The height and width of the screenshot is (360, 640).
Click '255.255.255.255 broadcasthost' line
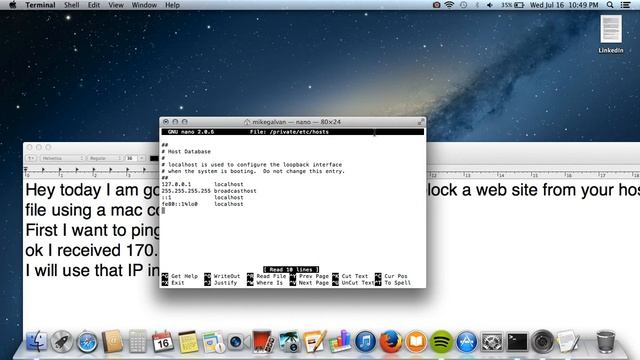pos(209,191)
